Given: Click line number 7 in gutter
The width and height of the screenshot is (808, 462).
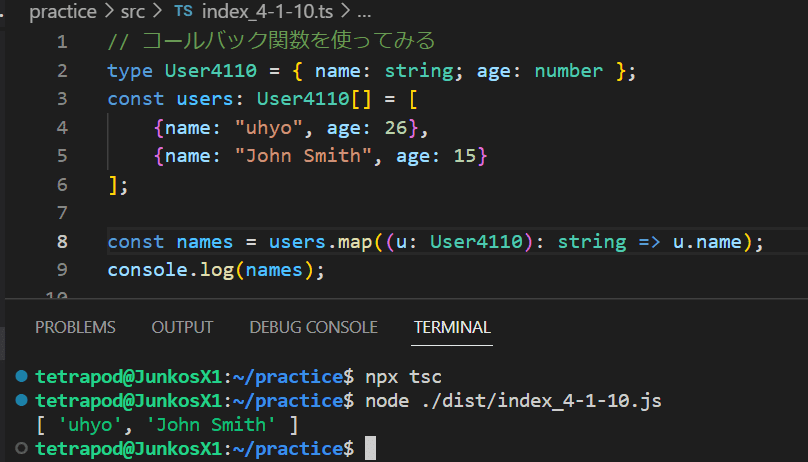Looking at the screenshot, I should click(62, 213).
